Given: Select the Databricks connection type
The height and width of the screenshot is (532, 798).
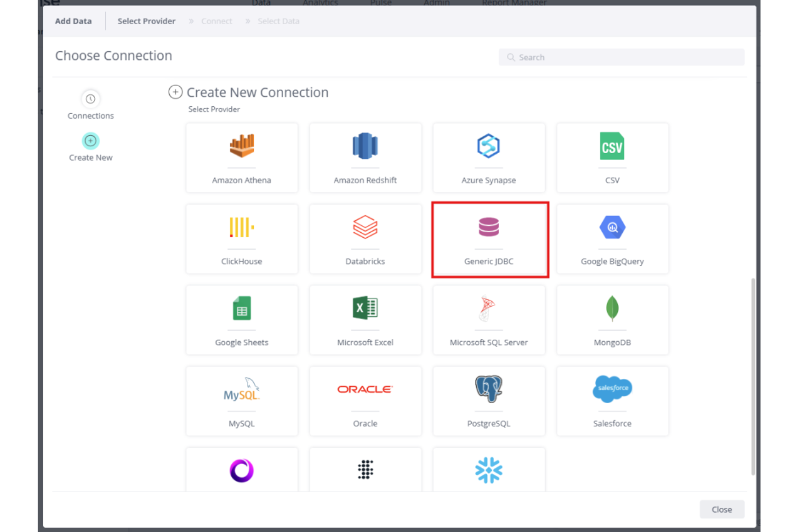Looking at the screenshot, I should 365,239.
